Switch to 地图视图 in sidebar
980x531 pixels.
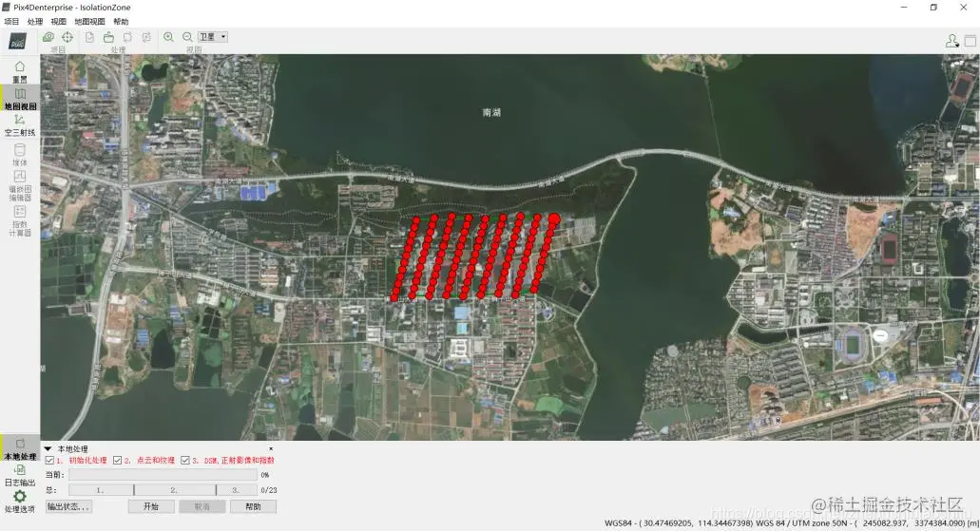point(20,99)
